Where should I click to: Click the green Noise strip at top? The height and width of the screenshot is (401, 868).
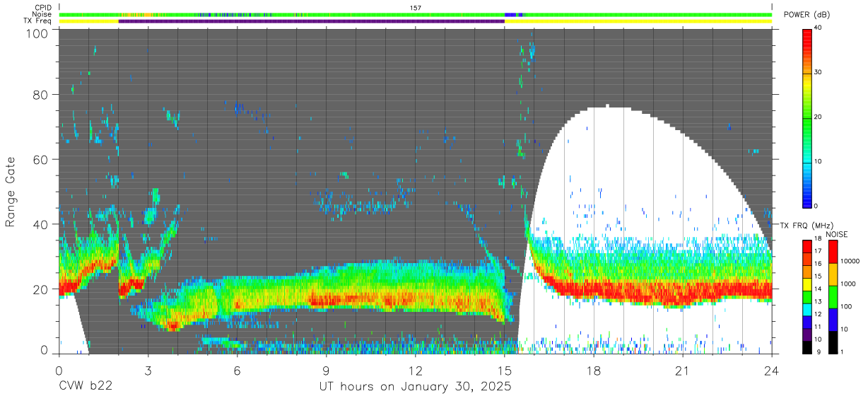tap(416, 14)
